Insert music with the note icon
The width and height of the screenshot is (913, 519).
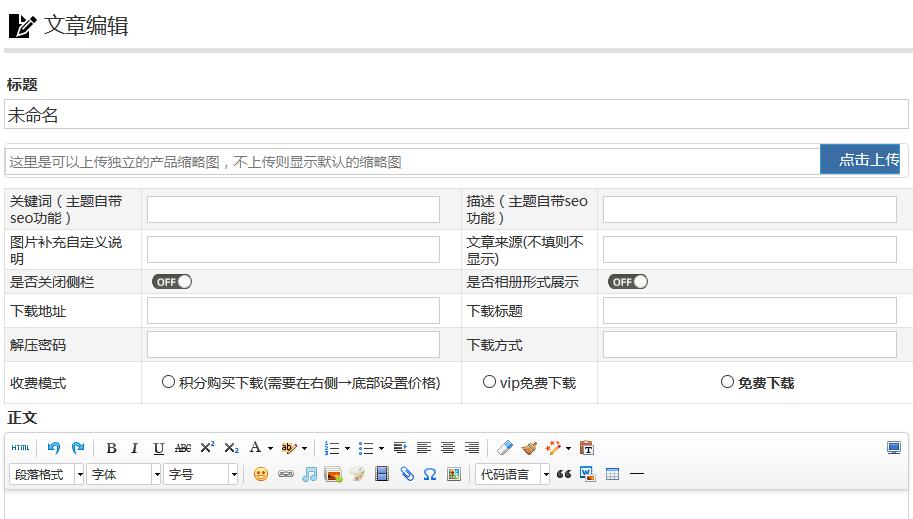click(310, 474)
